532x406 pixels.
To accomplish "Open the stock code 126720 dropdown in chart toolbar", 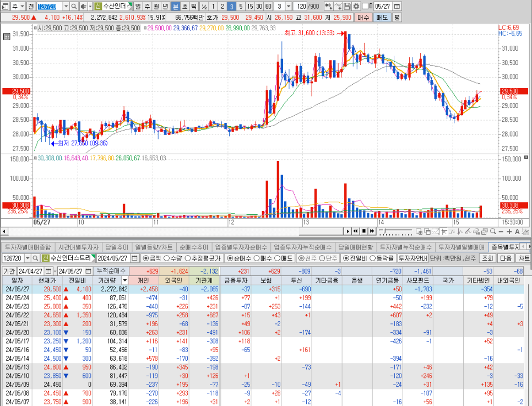I will [x=66, y=6].
